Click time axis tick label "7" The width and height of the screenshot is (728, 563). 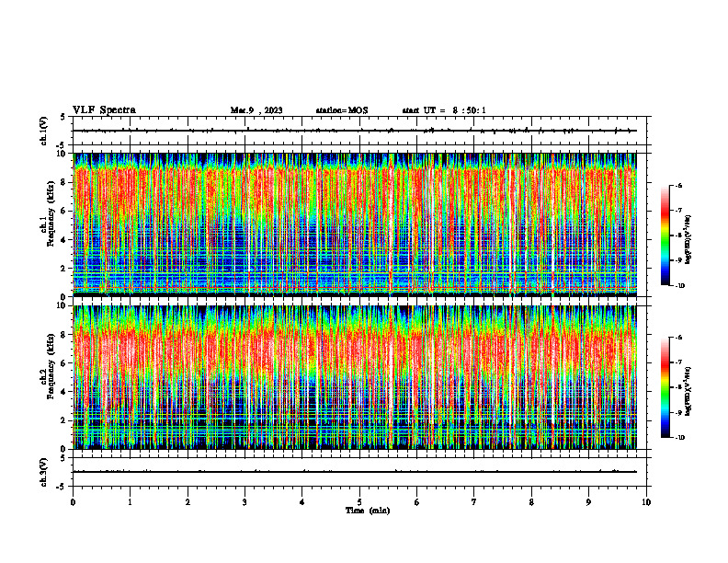pos(474,502)
